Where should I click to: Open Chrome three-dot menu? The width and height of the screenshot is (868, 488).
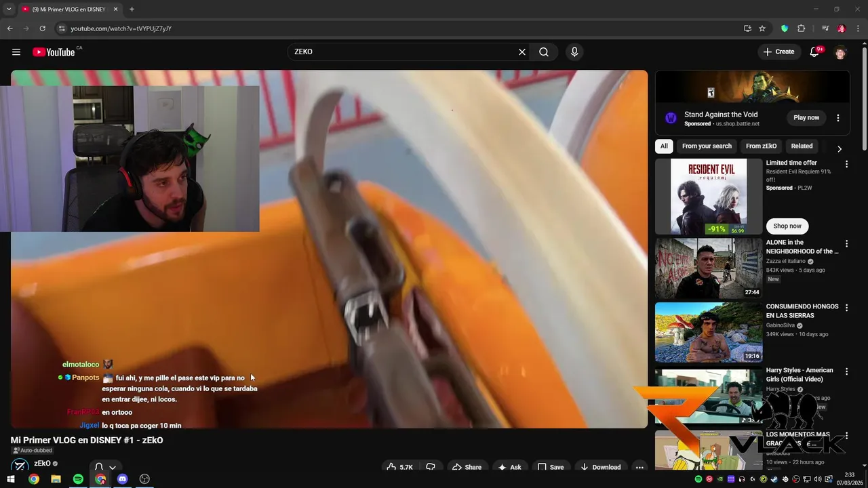858,28
